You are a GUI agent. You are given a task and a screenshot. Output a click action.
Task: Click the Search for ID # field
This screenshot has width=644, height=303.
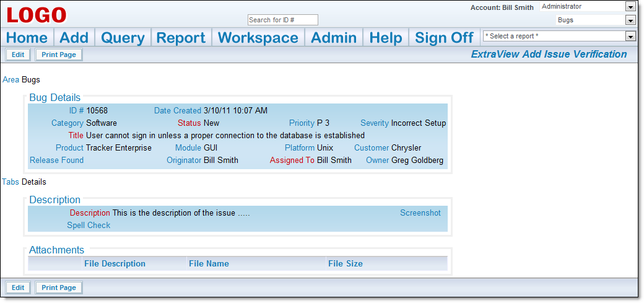pos(283,20)
